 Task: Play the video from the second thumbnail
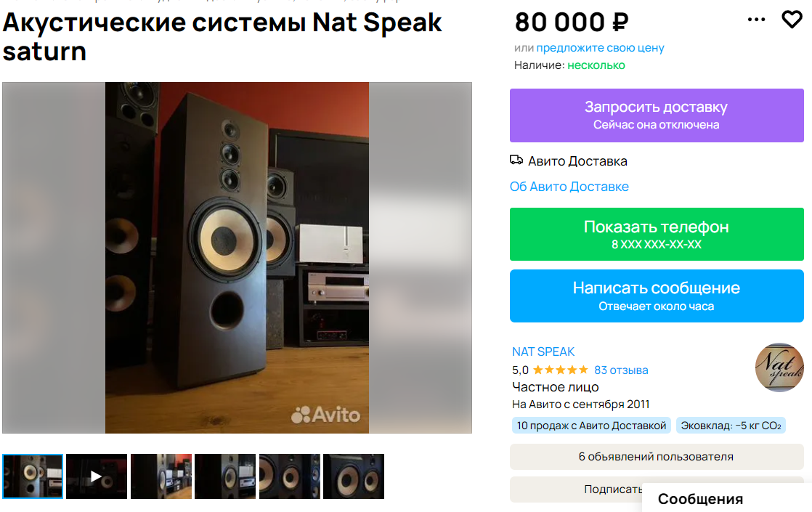(96, 476)
